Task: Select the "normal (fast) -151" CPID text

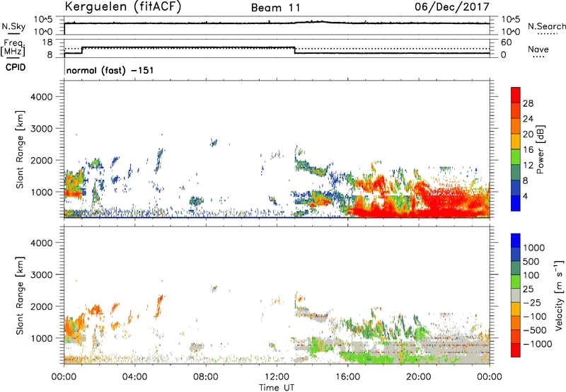Action: point(110,70)
